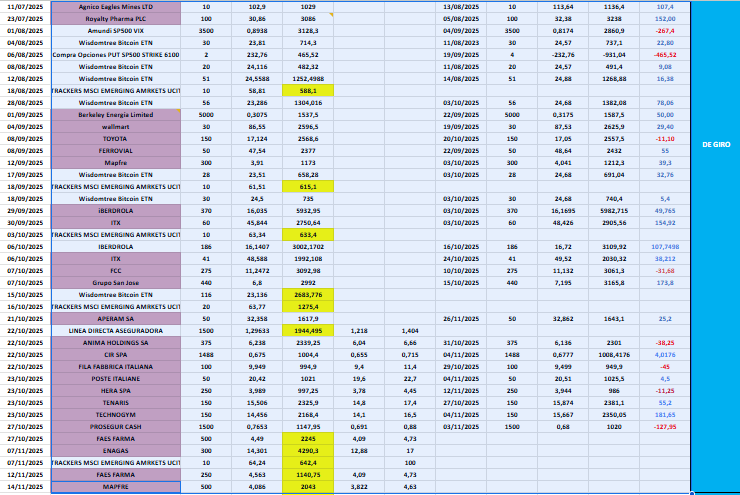Click the profit value 107,7498
The image size is (740, 495).
(x=665, y=247)
